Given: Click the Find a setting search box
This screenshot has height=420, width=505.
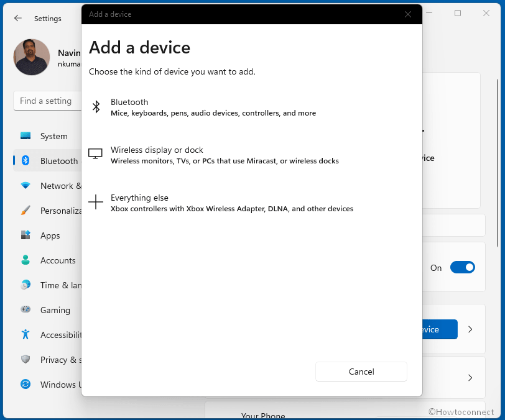Looking at the screenshot, I should pos(47,101).
